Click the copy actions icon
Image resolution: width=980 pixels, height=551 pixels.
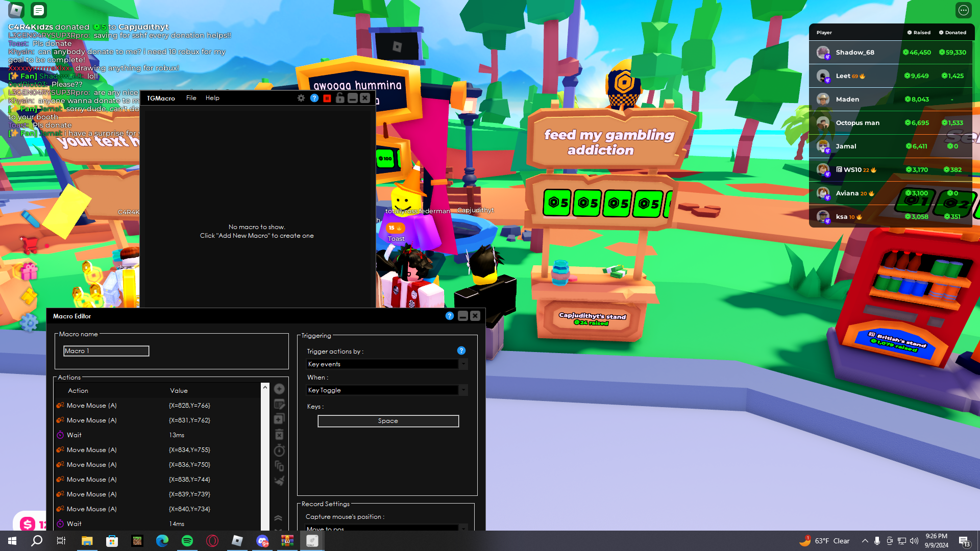point(279,466)
